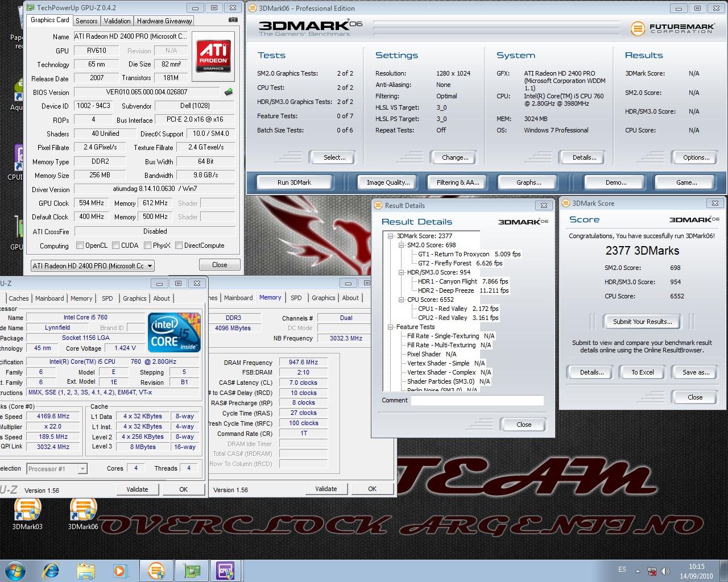Switch to the Validation tab in GPU-Z
728x582 pixels.
coord(117,21)
